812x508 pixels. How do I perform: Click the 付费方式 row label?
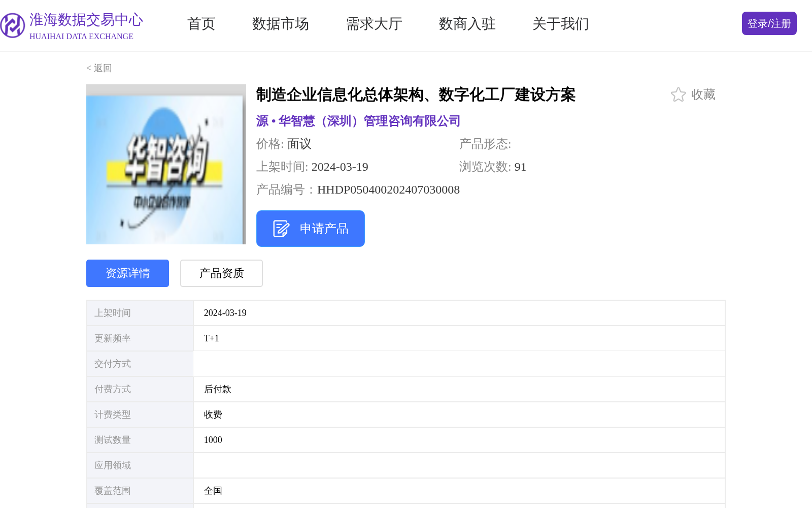(x=140, y=389)
